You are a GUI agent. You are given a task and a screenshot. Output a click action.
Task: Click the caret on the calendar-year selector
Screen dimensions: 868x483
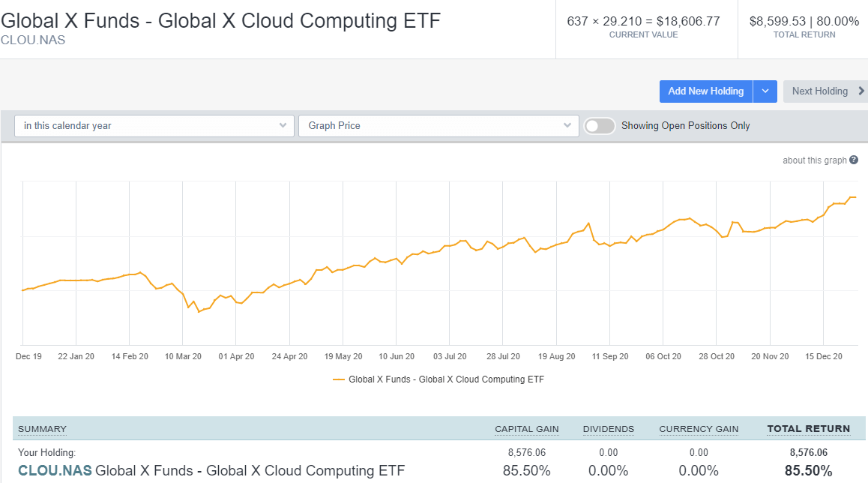283,126
